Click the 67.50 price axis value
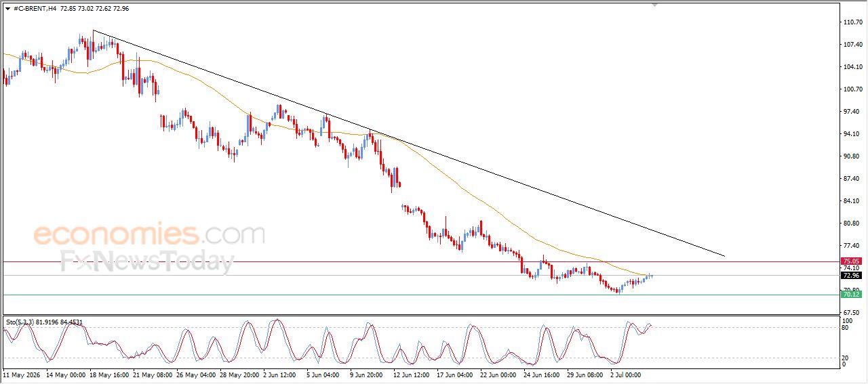868x384 pixels. [852, 312]
